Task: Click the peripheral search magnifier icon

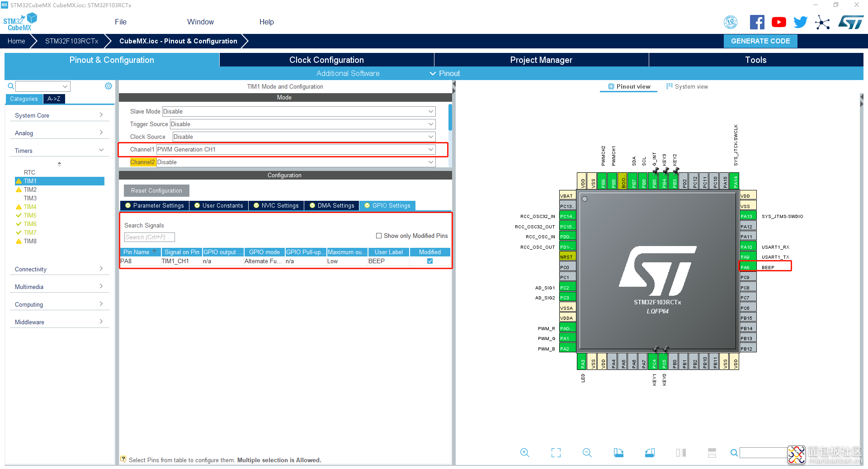Action: [x=11, y=86]
